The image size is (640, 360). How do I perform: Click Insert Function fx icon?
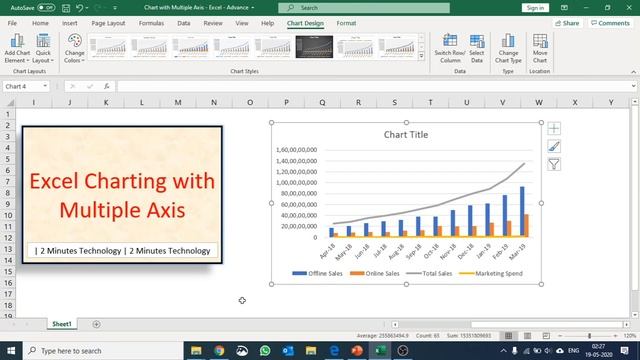pyautogui.click(x=107, y=86)
